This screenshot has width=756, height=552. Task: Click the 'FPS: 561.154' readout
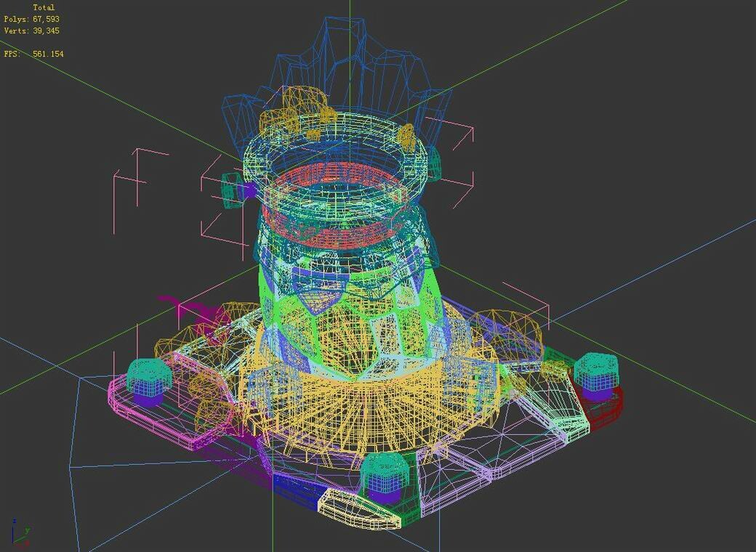[33, 54]
